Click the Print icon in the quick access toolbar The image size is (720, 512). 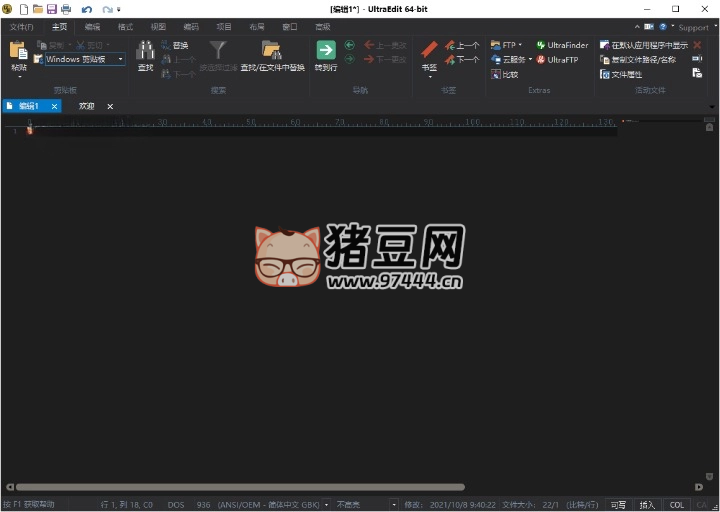(x=66, y=9)
